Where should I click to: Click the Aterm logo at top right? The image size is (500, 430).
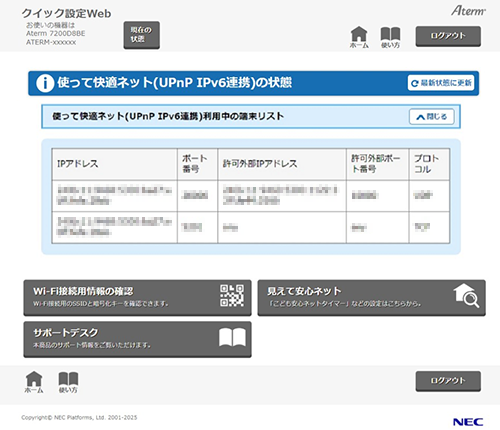pyautogui.click(x=468, y=11)
